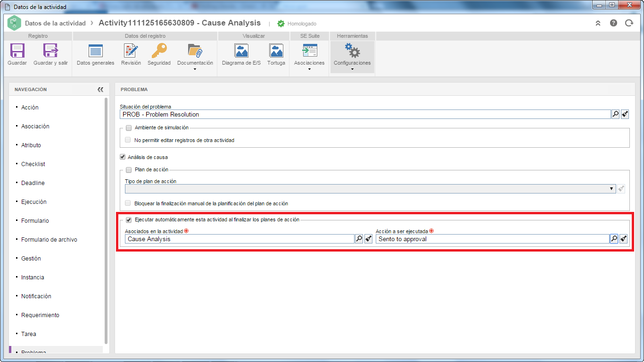Uncheck the Análisis de causa checkbox
The height and width of the screenshot is (362, 644).
click(123, 157)
